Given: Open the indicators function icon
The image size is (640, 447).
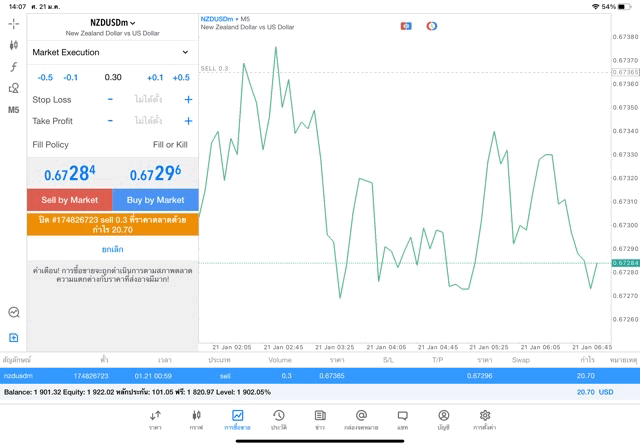Looking at the screenshot, I should [x=13, y=67].
